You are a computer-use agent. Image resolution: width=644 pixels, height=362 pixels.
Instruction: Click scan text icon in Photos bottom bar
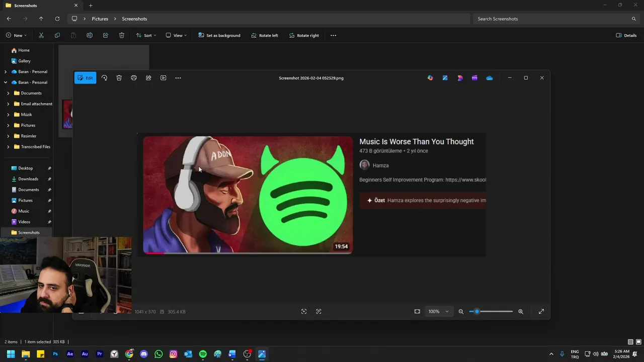point(318,312)
